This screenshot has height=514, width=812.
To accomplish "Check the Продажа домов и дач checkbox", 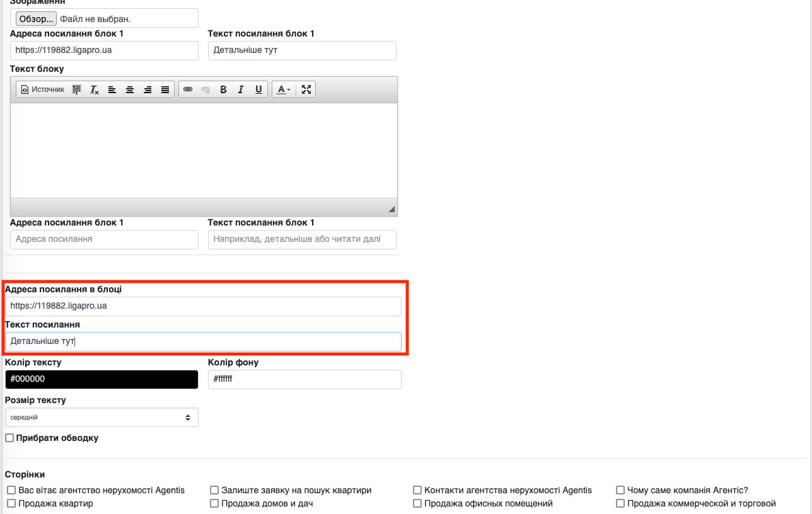I will tap(214, 503).
